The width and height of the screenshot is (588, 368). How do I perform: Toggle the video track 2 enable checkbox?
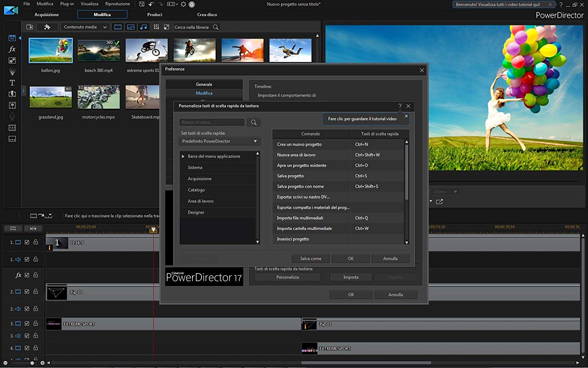(27, 291)
